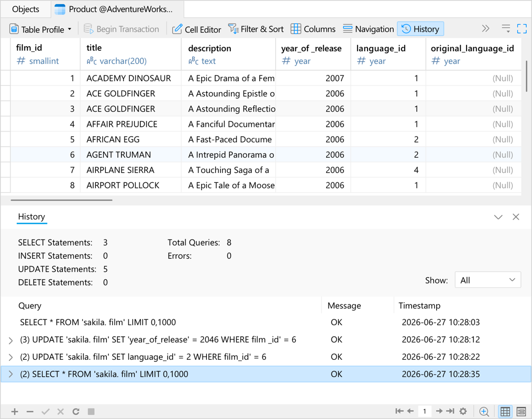Select the Product @AdventureWorks tab
Viewport: 532px width, 419px height.
pyautogui.click(x=117, y=9)
